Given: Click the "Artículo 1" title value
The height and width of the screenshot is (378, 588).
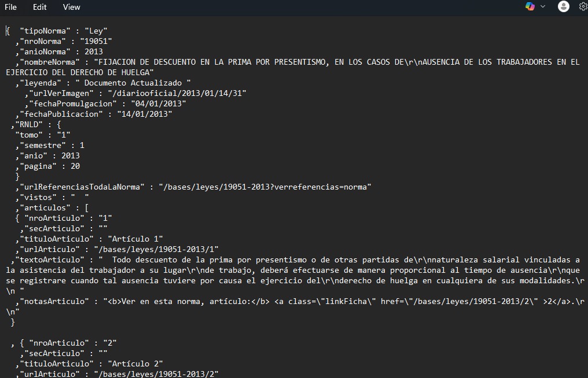Looking at the screenshot, I should click(x=135, y=239).
